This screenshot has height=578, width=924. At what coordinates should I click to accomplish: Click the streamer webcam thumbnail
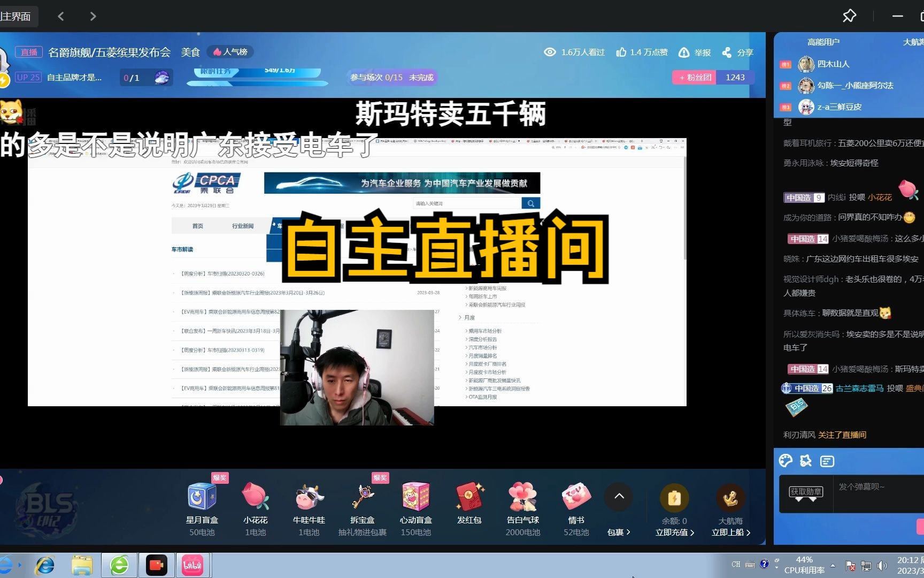pyautogui.click(x=357, y=367)
